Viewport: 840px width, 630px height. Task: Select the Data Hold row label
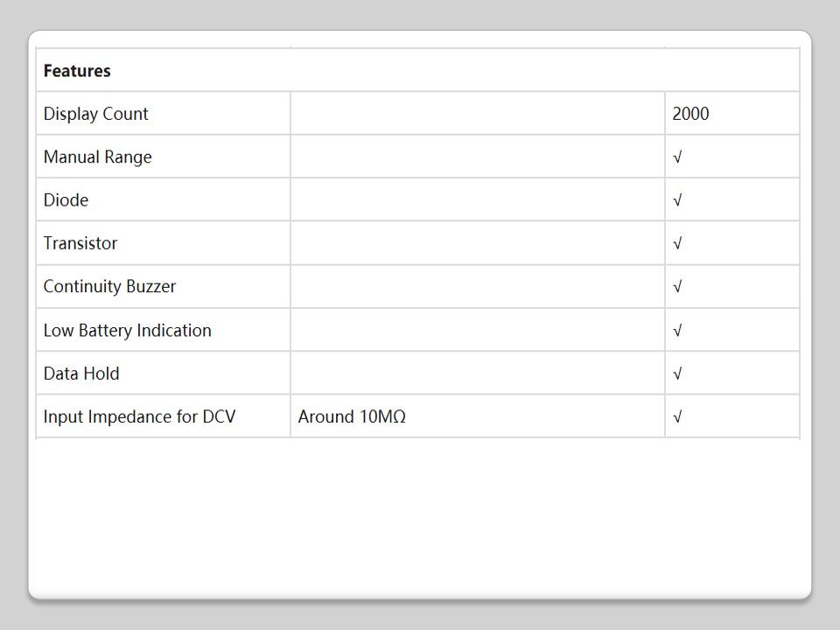(81, 374)
